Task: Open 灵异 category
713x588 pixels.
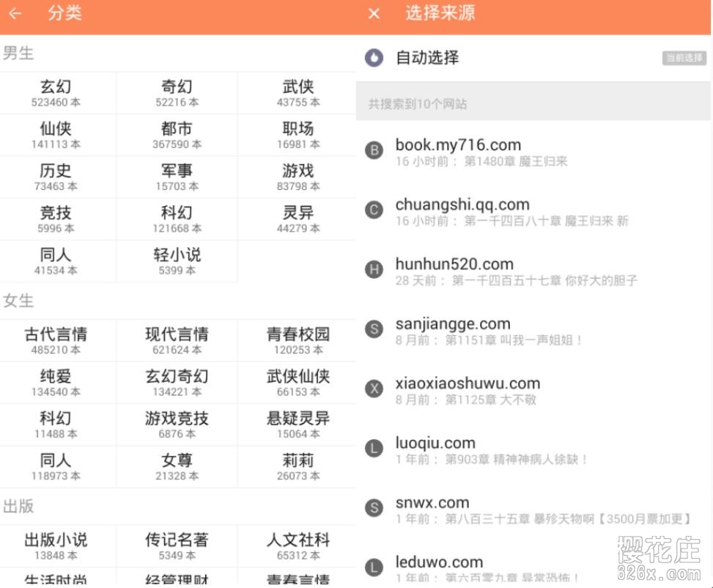Action: point(298,219)
